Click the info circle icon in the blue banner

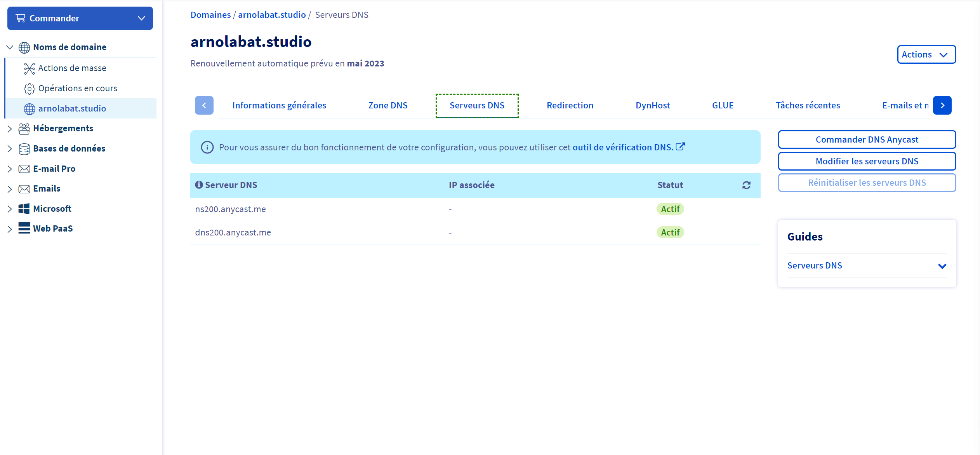[x=207, y=147]
